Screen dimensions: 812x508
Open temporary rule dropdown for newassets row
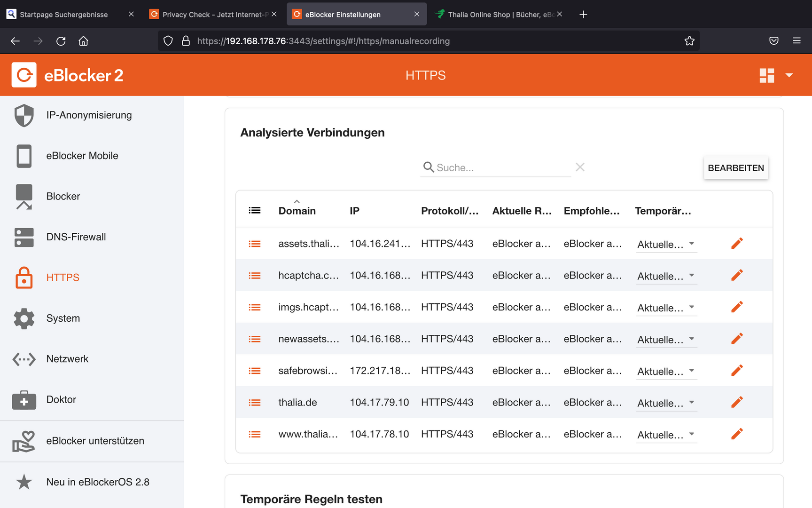(666, 340)
